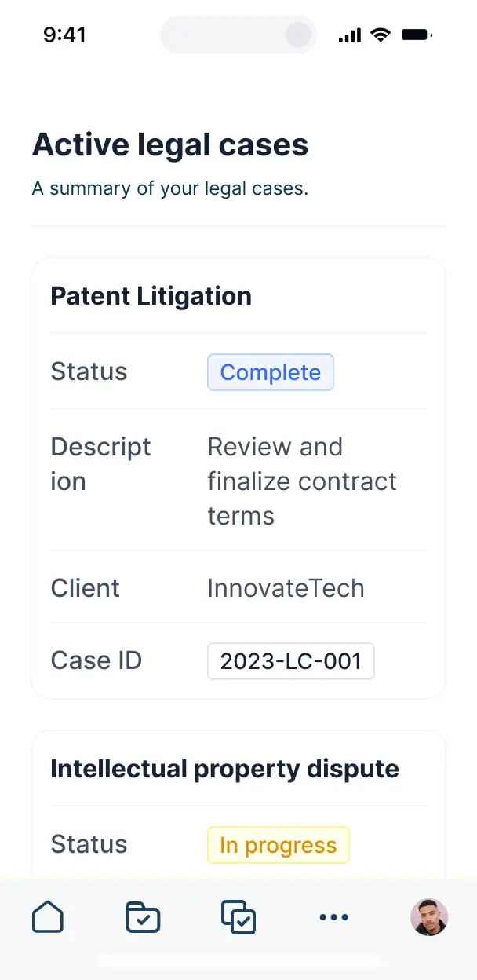Tap the Dynamic Island search area
477x980 pixels.
pyautogui.click(x=238, y=34)
